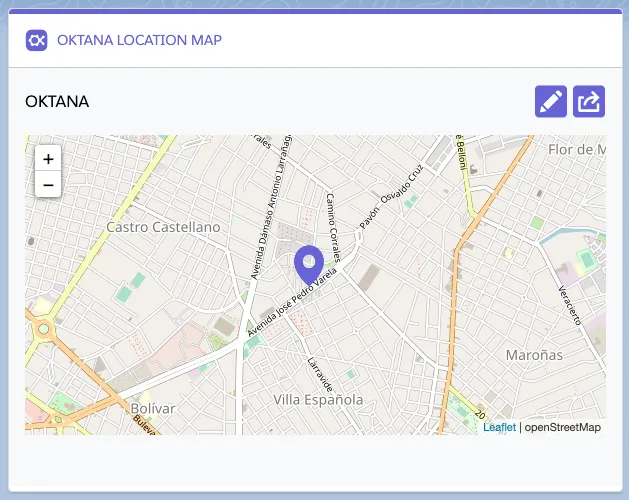Image resolution: width=629 pixels, height=500 pixels.
Task: Click the purple location pin marker
Action: (x=309, y=265)
